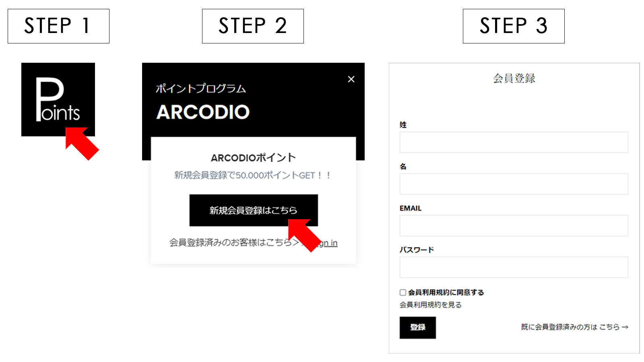The height and width of the screenshot is (362, 644).
Task: Click the 姓 input field
Action: 514,142
